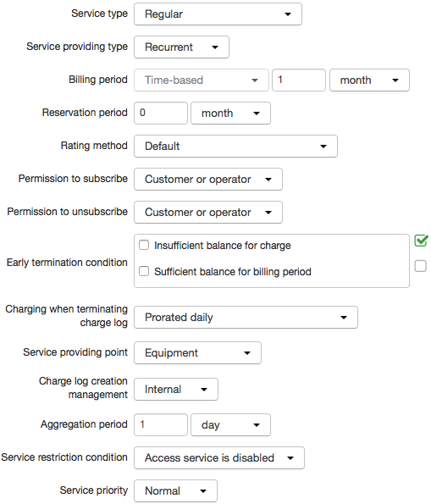Tick the empty checkbox below green checkmark

420,266
